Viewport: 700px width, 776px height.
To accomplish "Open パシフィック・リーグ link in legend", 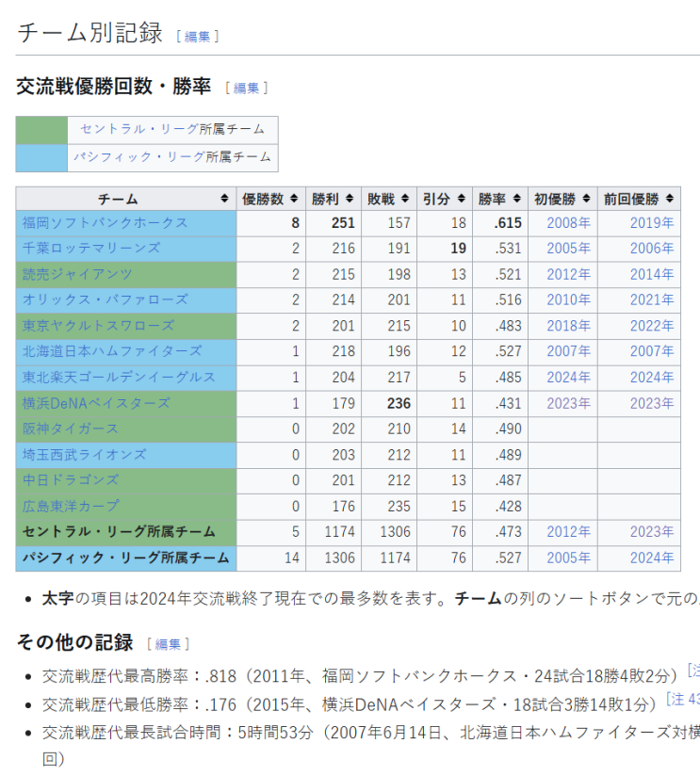I will click(x=139, y=157).
